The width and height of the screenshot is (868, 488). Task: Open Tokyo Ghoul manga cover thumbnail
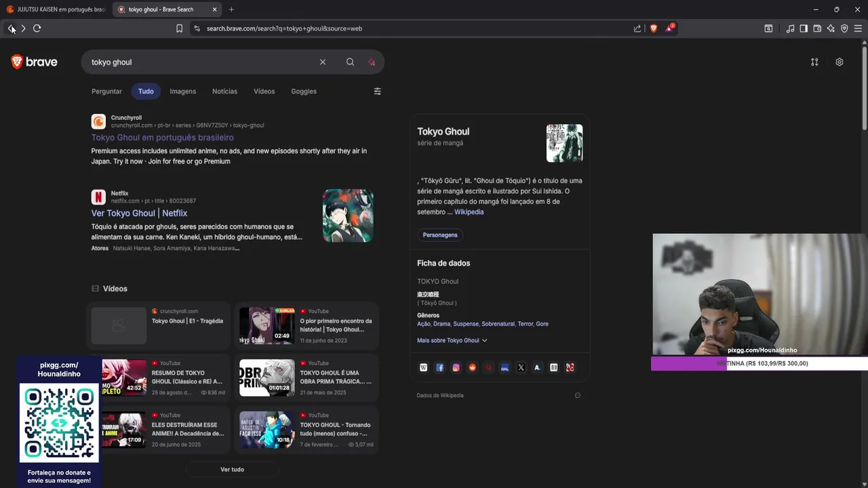tap(564, 143)
